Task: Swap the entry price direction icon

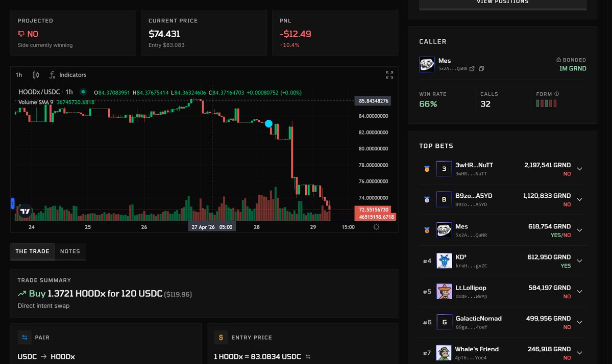Action: pyautogui.click(x=308, y=356)
